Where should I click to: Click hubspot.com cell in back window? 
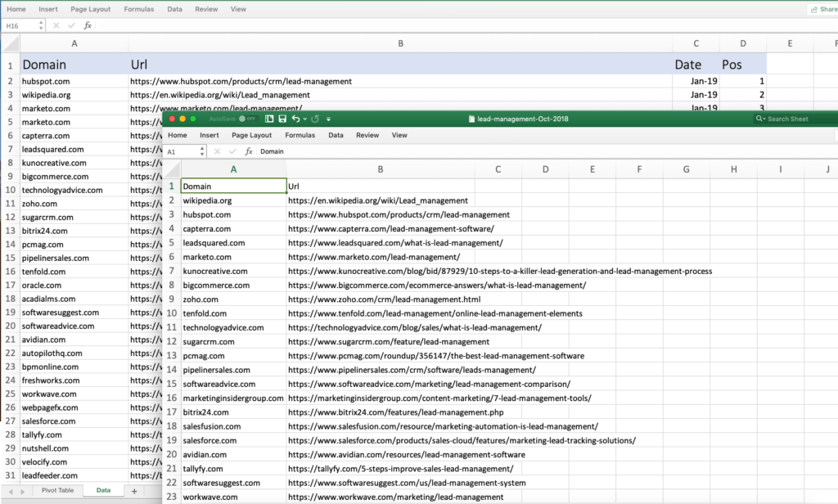[x=74, y=81]
